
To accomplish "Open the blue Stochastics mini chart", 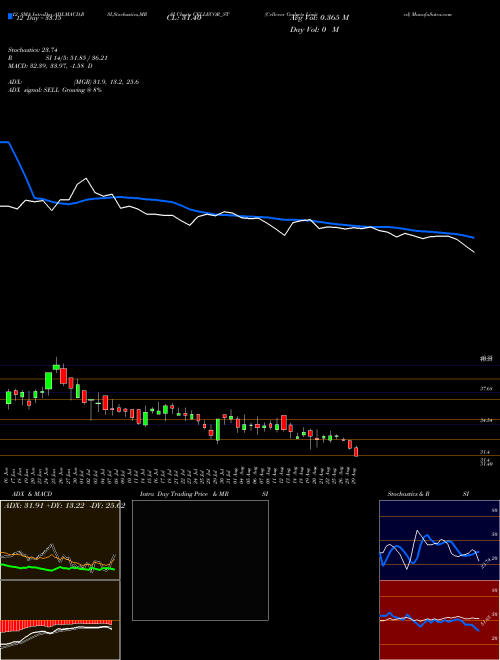I will pyautogui.click(x=439, y=540).
